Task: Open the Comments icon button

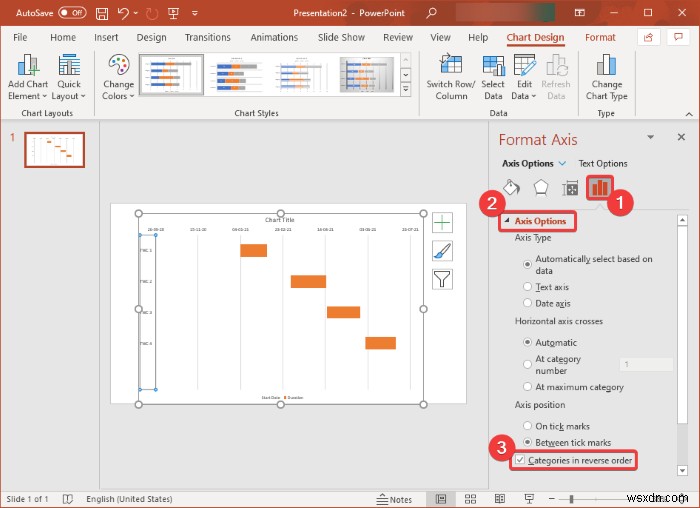Action: [678, 37]
